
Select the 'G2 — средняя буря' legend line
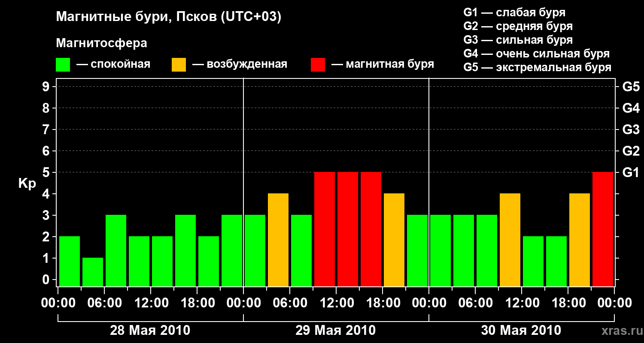[x=518, y=26]
